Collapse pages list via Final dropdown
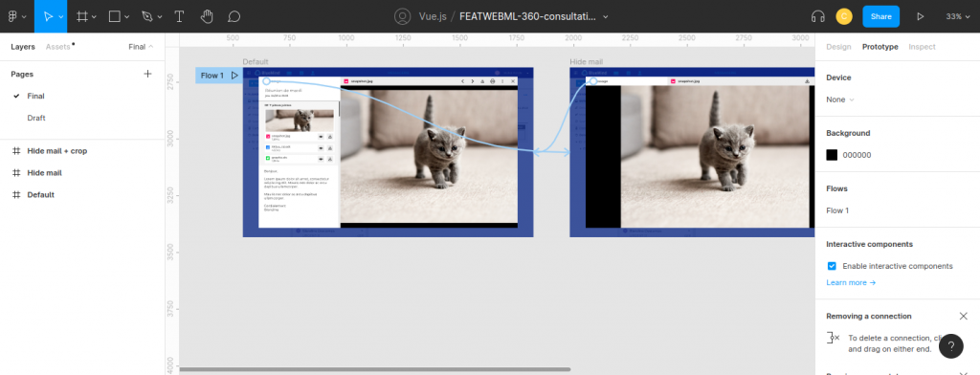 pyautogui.click(x=141, y=47)
